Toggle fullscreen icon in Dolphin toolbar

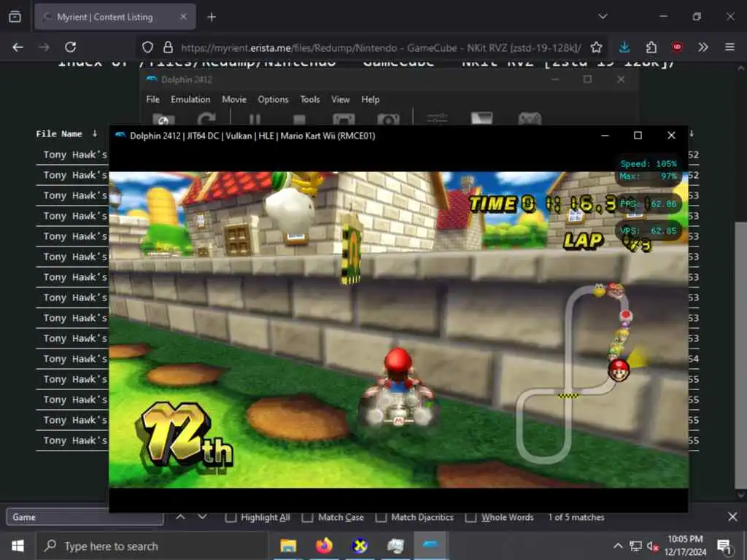point(344,120)
